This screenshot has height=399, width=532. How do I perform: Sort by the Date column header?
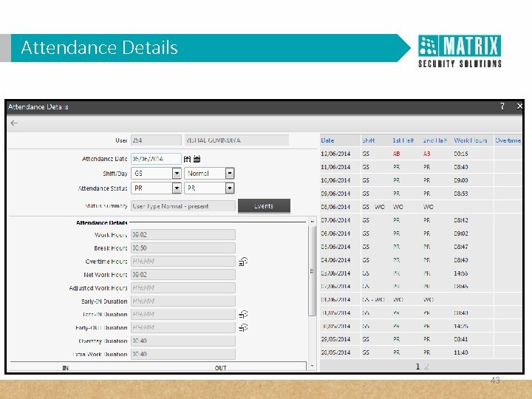tap(327, 140)
